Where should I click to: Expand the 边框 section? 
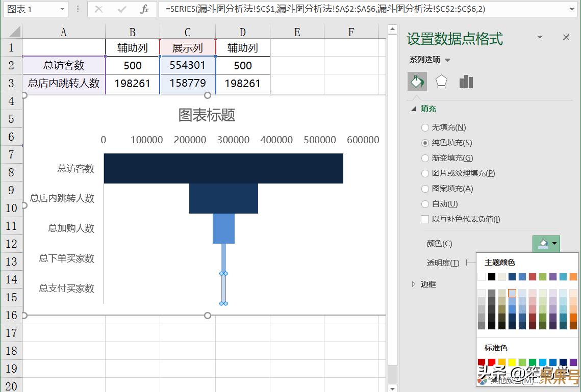tap(414, 284)
